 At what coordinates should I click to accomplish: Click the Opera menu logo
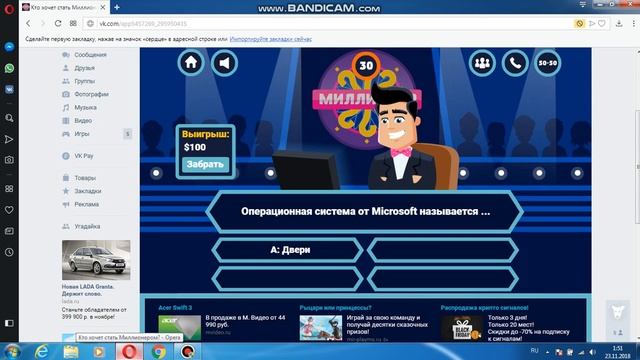coord(9,9)
